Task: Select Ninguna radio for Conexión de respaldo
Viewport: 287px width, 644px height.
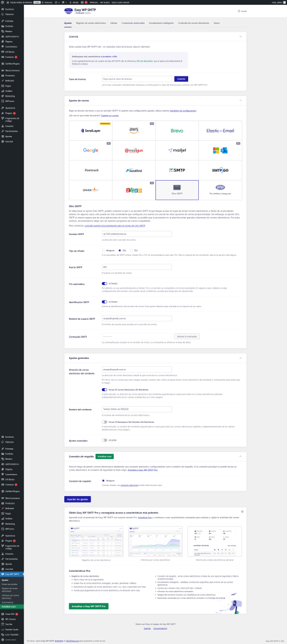Action: coord(104,480)
